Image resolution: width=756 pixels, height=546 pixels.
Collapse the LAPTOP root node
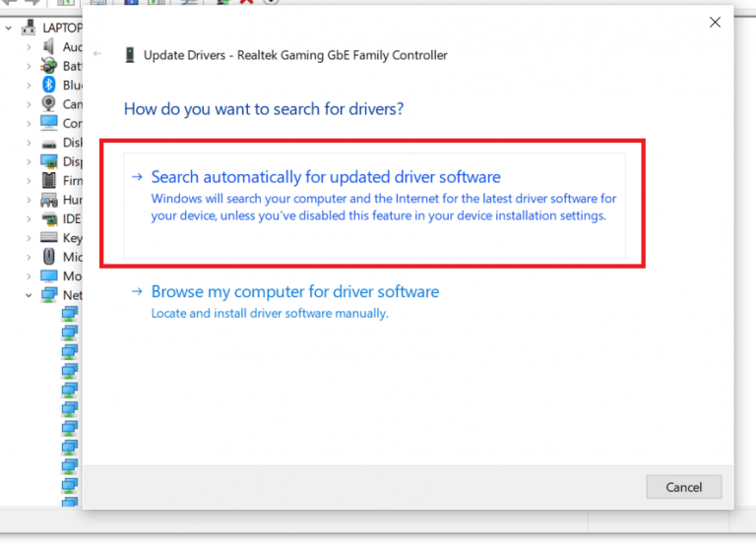point(8,28)
